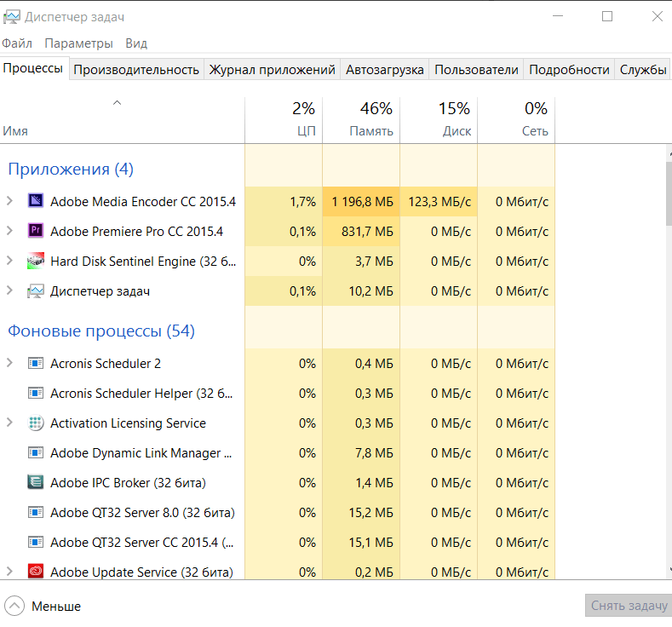Click the Adobe Premiere Pro icon
Image resolution: width=672 pixels, height=627 pixels.
[x=36, y=231]
